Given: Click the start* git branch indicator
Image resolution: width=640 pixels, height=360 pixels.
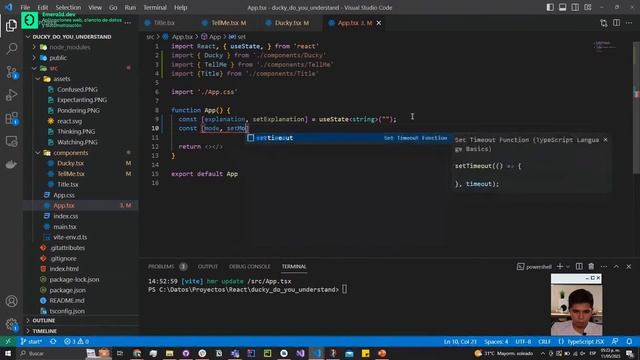Looking at the screenshot, I should pos(31,342).
